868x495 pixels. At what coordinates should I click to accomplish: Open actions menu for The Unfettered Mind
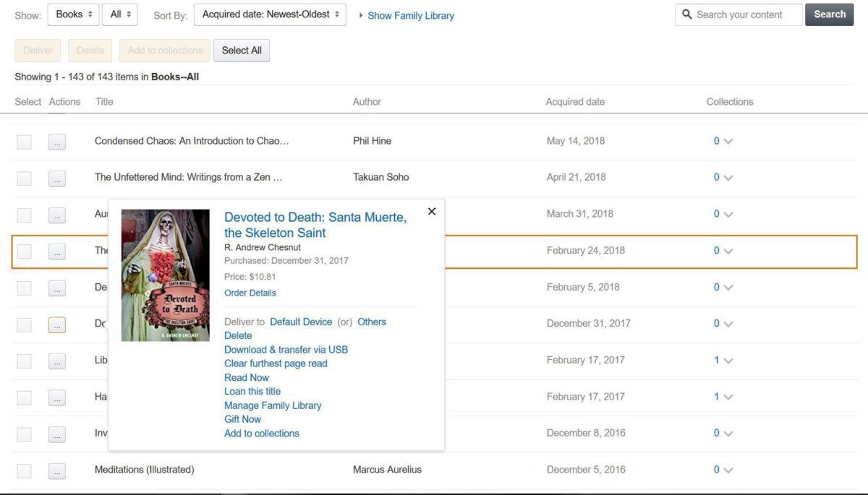(57, 178)
